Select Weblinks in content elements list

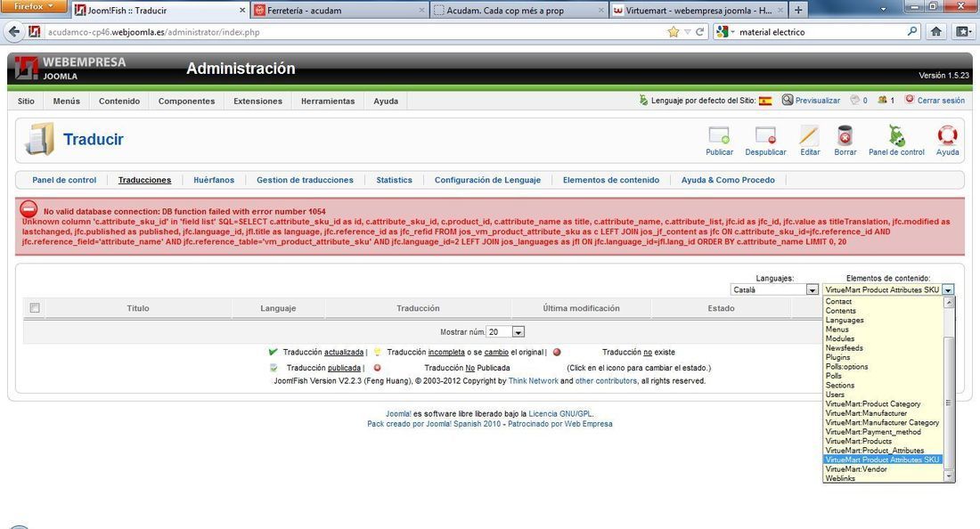883,478
